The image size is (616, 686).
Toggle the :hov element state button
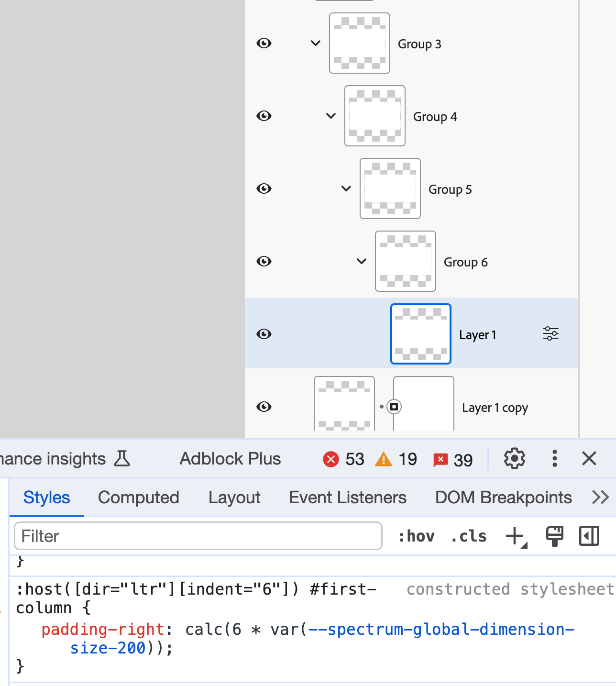pos(416,536)
